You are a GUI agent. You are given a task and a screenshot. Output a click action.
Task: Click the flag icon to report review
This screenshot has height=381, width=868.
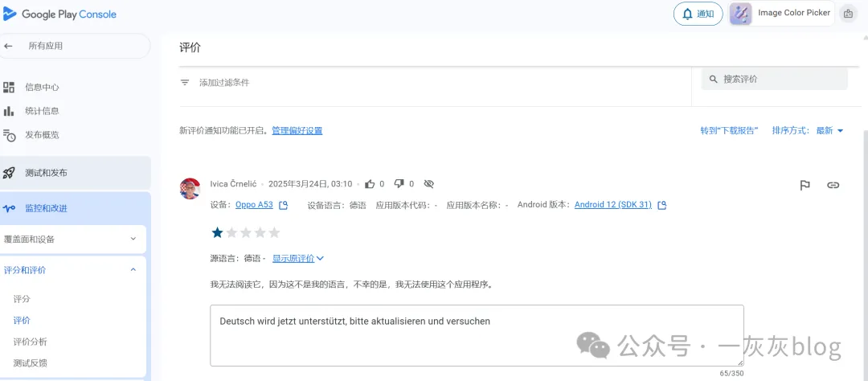(x=805, y=185)
